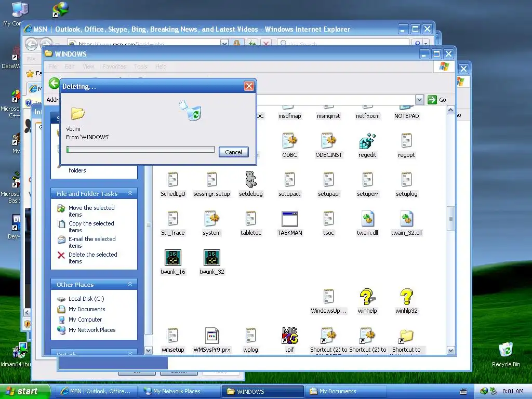Select the WindowsUp... log file

(x=328, y=297)
